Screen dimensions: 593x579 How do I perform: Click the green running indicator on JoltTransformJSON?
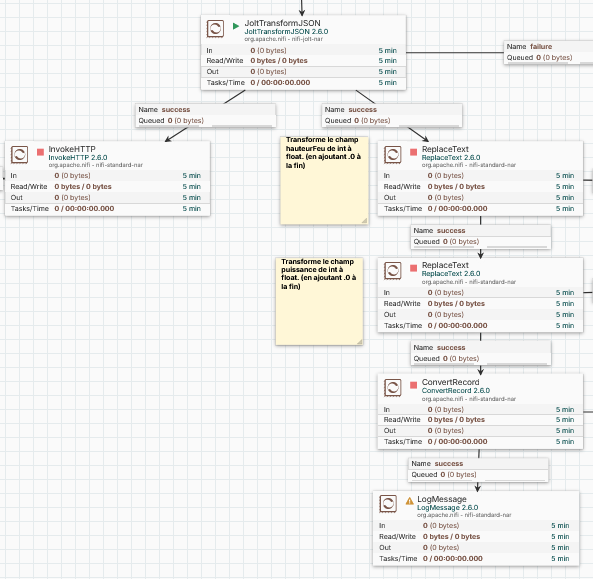(x=236, y=26)
